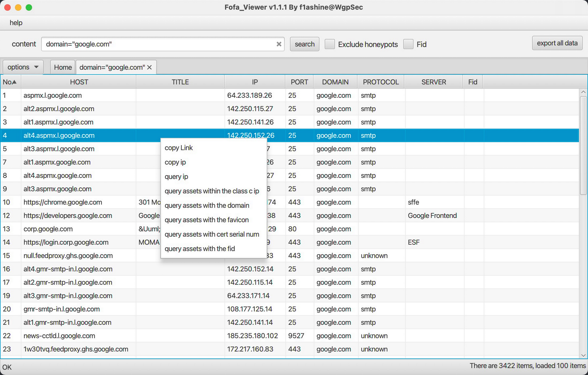Close the domain="google.com" tab
The height and width of the screenshot is (375, 588).
point(149,67)
